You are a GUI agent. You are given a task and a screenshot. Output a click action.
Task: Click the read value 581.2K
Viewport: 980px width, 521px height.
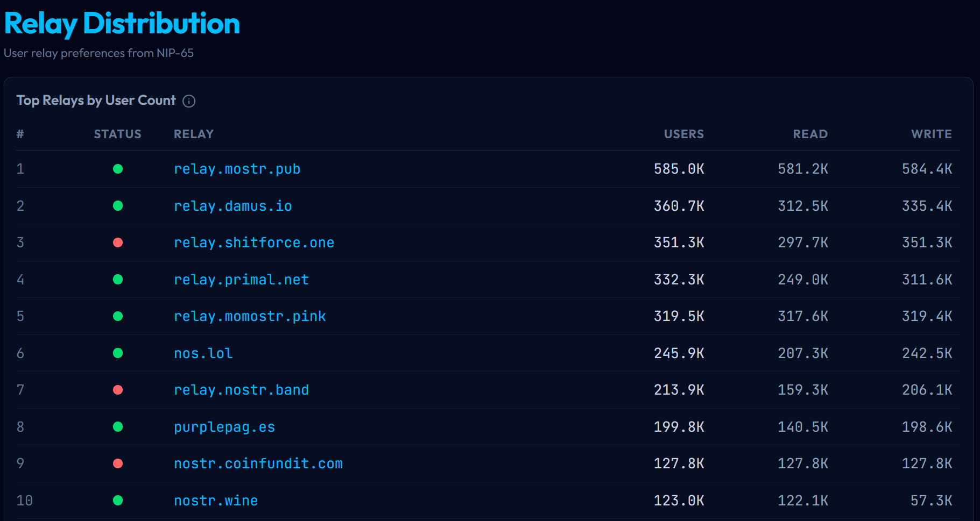(x=803, y=169)
